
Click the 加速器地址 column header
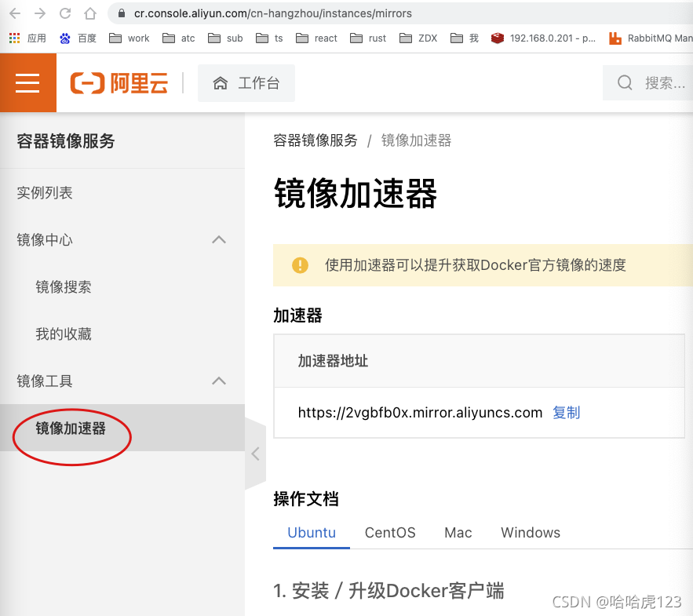(x=333, y=361)
